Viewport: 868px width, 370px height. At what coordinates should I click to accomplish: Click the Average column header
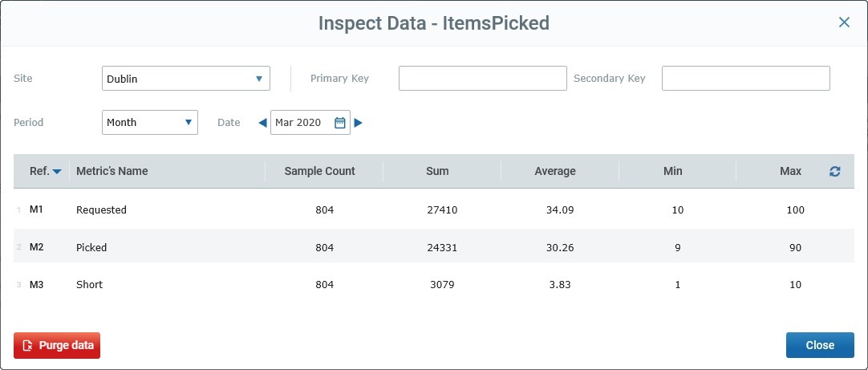(554, 171)
